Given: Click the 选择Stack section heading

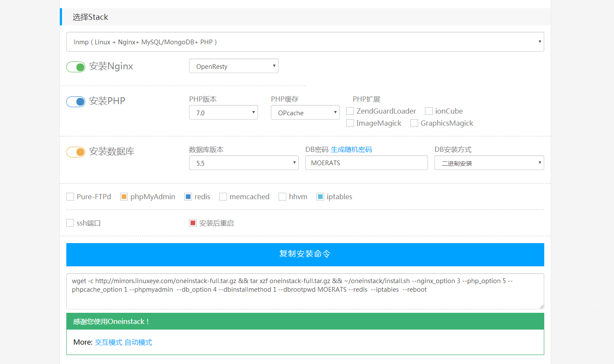Looking at the screenshot, I should [x=90, y=17].
